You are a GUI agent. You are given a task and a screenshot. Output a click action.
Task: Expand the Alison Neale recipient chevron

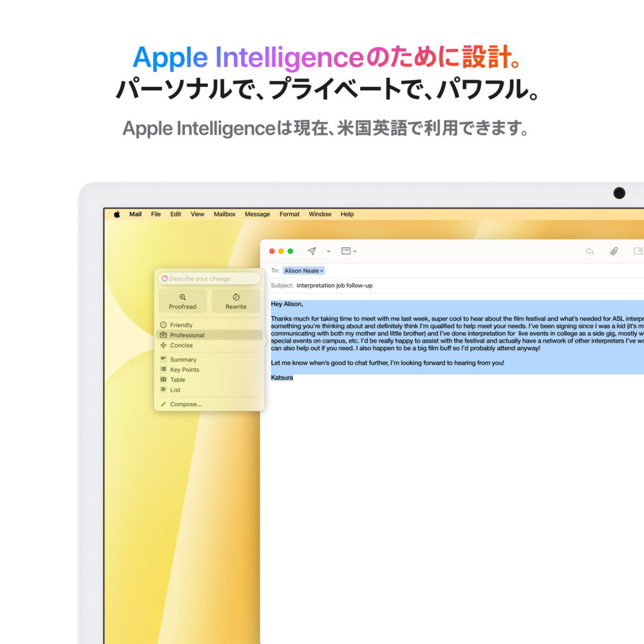pyautogui.click(x=321, y=271)
